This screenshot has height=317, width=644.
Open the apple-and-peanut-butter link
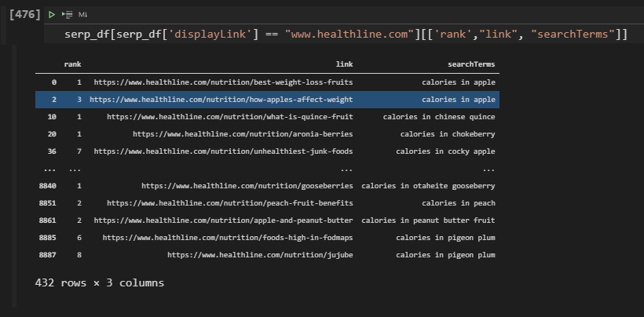(223, 220)
